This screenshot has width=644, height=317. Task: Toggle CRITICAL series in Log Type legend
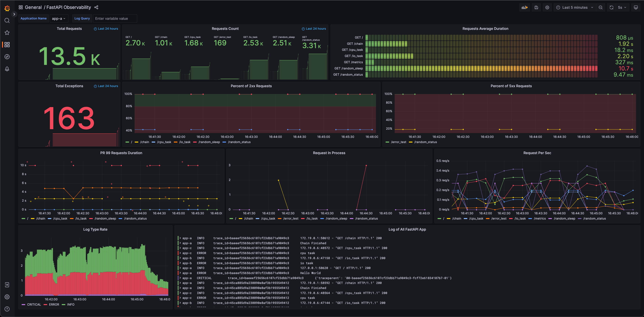[x=34, y=305]
